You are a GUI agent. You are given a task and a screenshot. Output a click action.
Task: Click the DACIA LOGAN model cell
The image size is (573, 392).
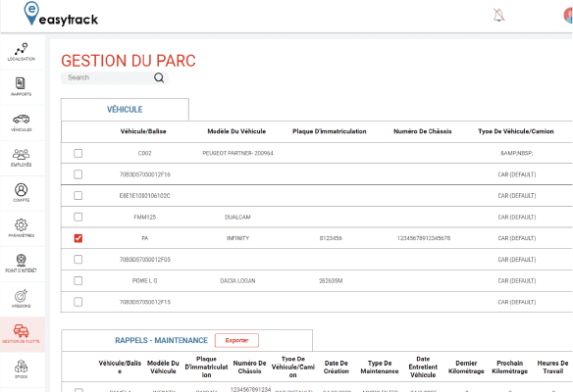[x=237, y=280]
